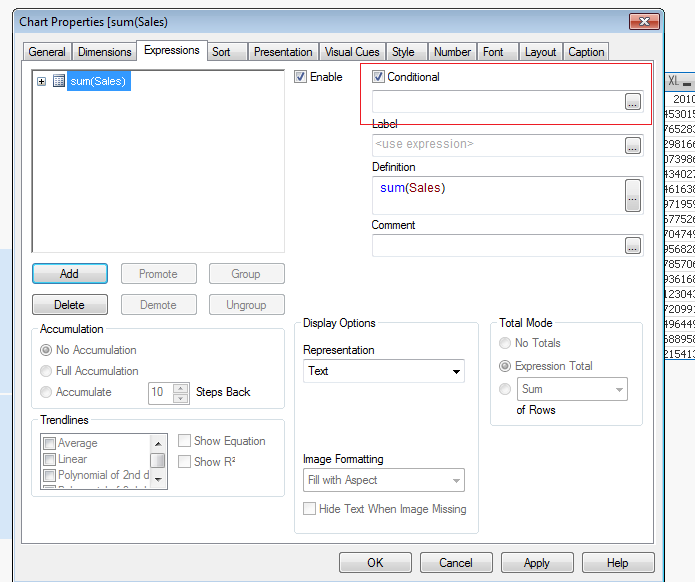Confirm with the OK button
Image resolution: width=695 pixels, height=582 pixels.
pyautogui.click(x=375, y=562)
